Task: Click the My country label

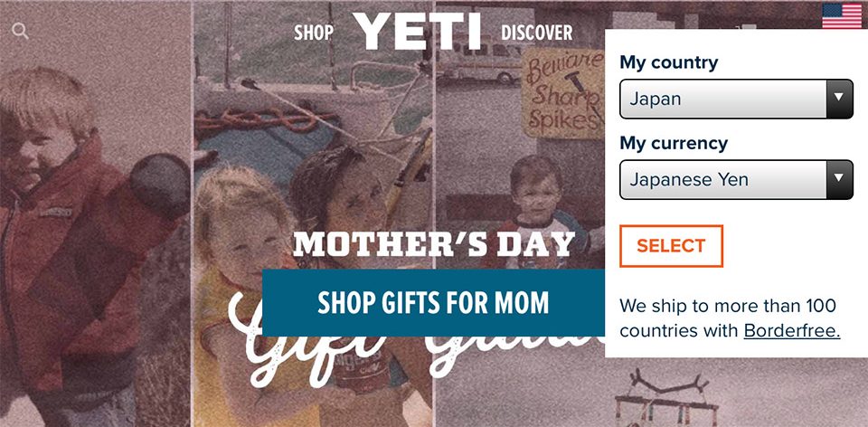Action: click(668, 62)
